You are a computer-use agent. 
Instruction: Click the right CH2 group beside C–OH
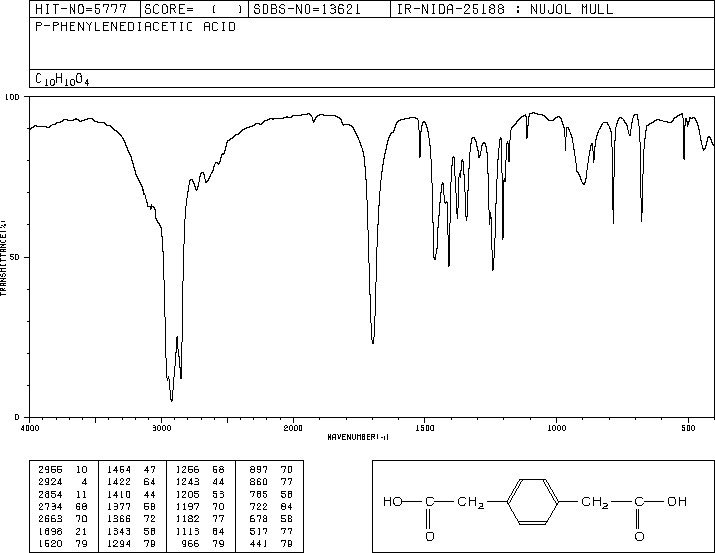point(595,503)
